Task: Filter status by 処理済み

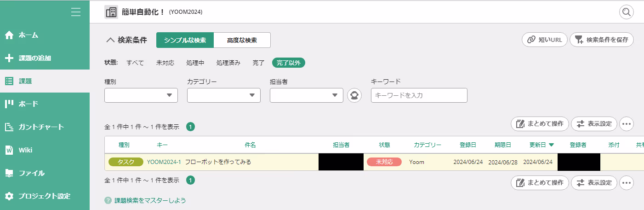Action: (228, 63)
